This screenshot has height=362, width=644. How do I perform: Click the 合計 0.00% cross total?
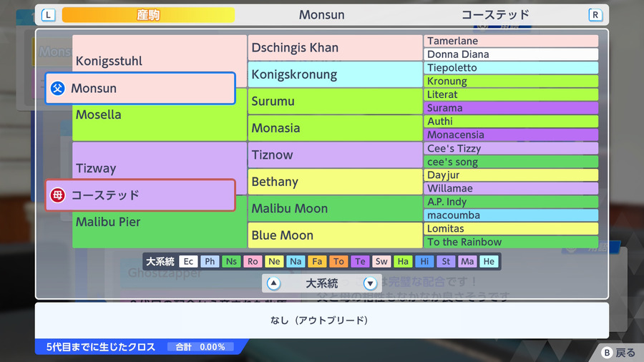coord(200,347)
